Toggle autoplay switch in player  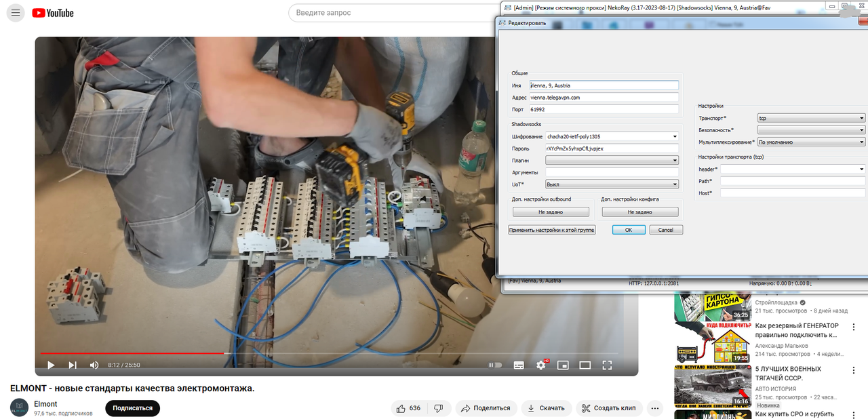click(x=496, y=365)
